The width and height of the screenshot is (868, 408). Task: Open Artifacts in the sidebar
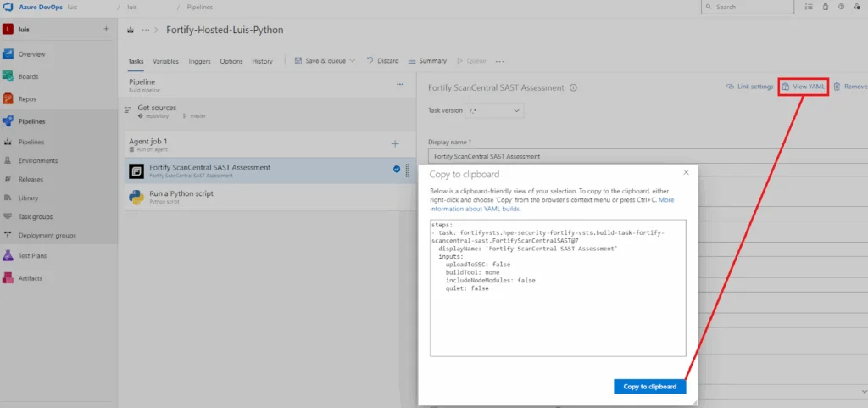30,278
